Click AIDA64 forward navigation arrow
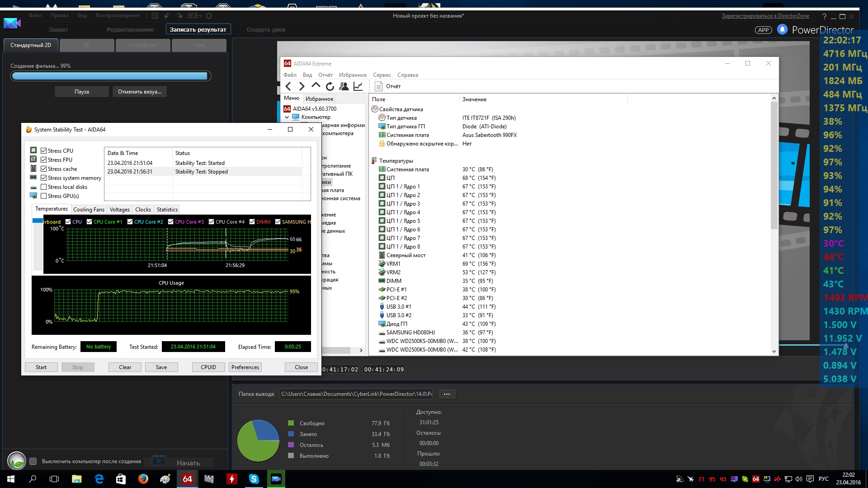Viewport: 868px width, 488px height. coord(302,86)
